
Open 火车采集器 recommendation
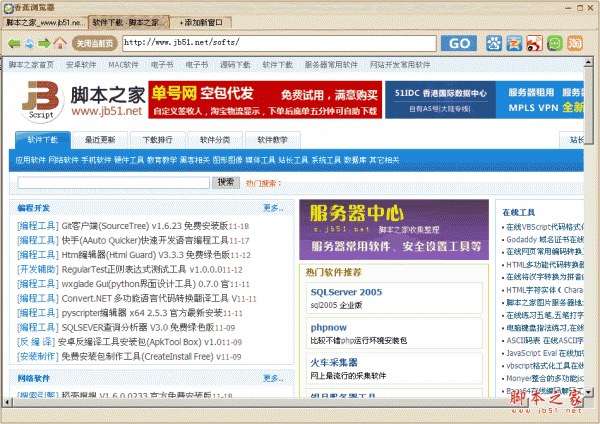coord(334,363)
